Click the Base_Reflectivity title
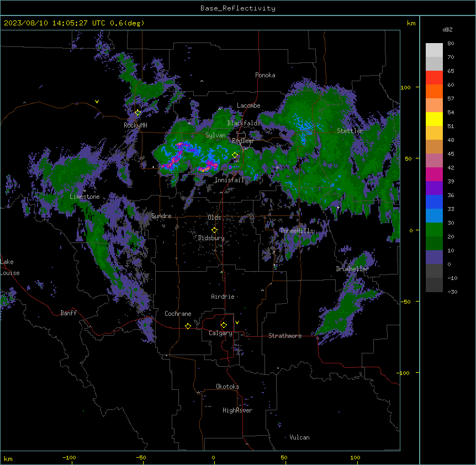This screenshot has width=476, height=465. click(x=238, y=8)
